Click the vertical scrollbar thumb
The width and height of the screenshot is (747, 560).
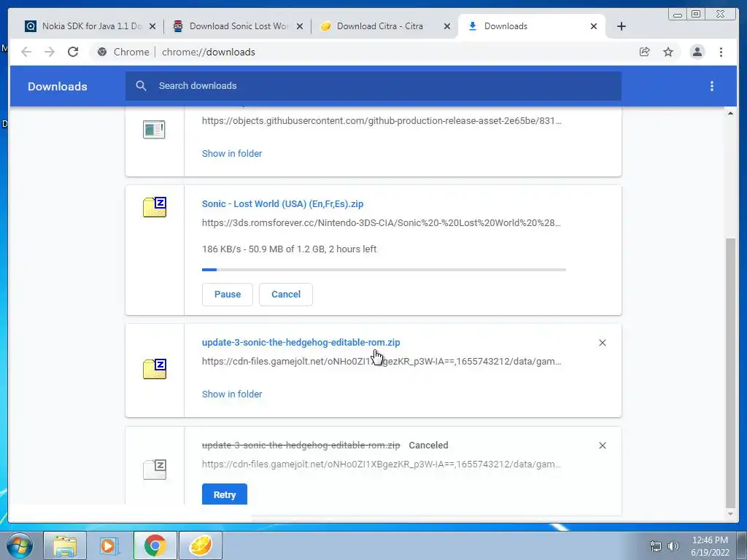(x=730, y=373)
